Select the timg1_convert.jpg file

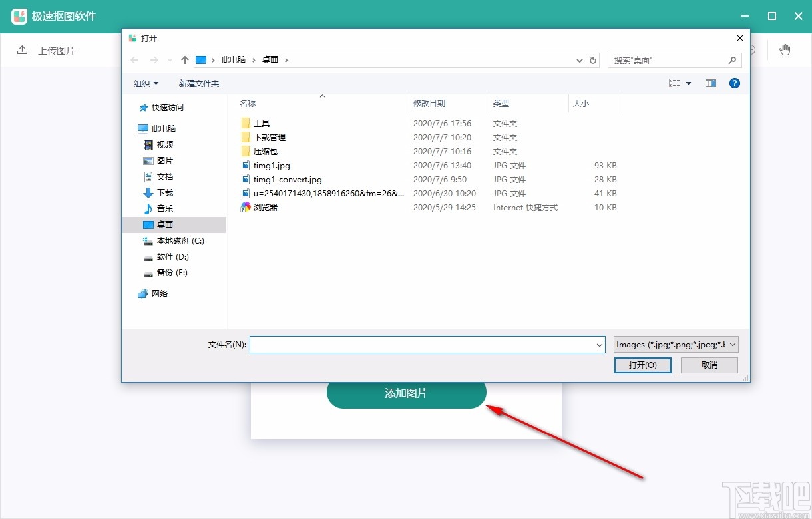click(x=282, y=179)
